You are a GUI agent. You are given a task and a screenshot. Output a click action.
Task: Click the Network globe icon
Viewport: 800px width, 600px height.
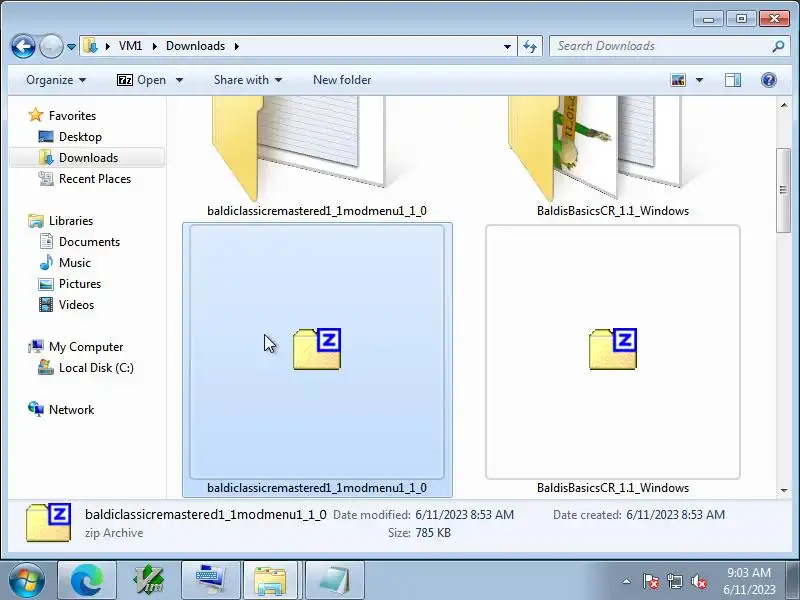point(36,409)
